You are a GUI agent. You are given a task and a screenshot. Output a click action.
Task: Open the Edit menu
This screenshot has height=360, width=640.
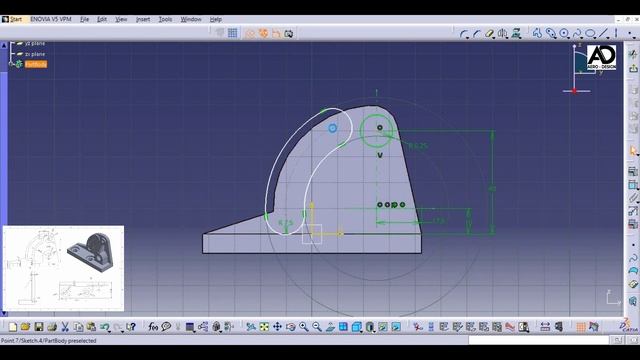click(x=102, y=19)
